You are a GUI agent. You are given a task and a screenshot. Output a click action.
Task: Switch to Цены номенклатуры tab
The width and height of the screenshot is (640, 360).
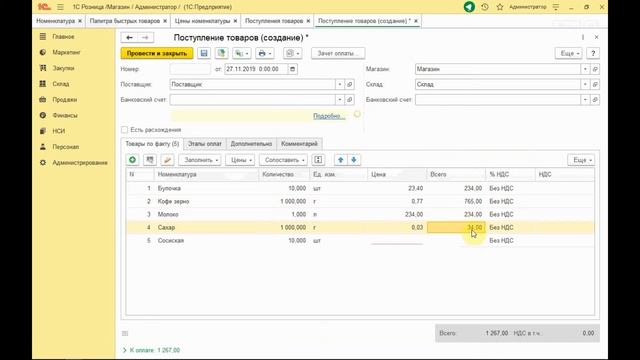pos(202,21)
